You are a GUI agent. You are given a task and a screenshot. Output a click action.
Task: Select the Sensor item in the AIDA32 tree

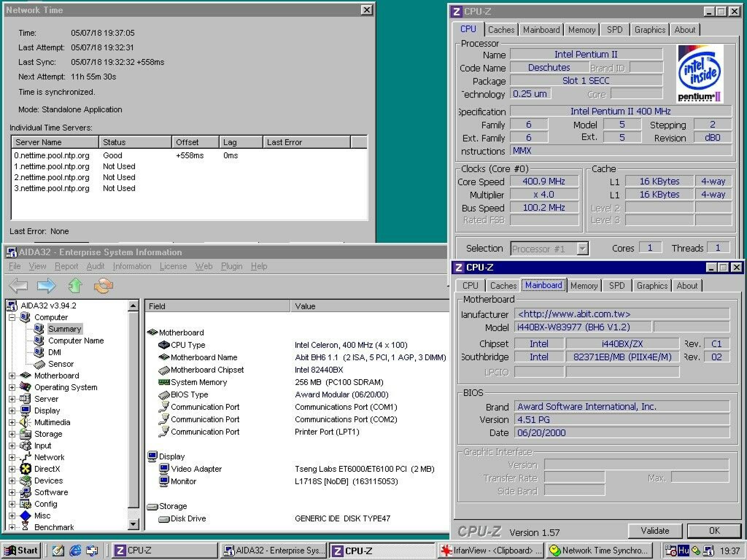click(61, 364)
